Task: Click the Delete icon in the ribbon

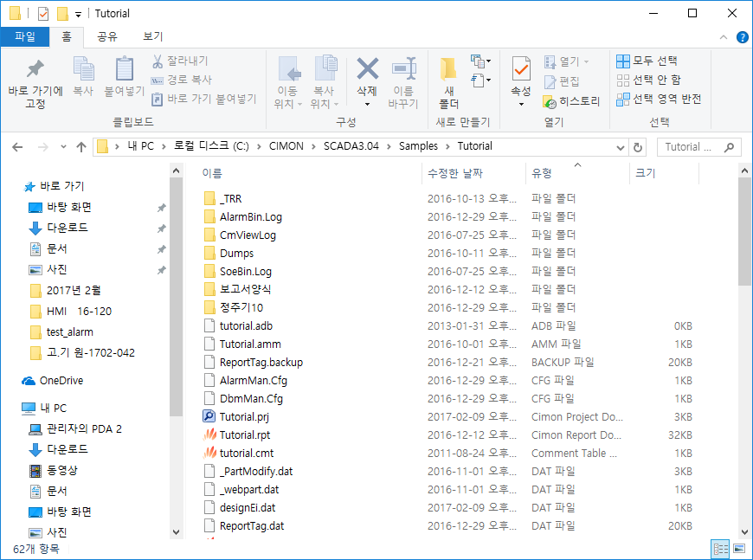Action: pyautogui.click(x=367, y=69)
